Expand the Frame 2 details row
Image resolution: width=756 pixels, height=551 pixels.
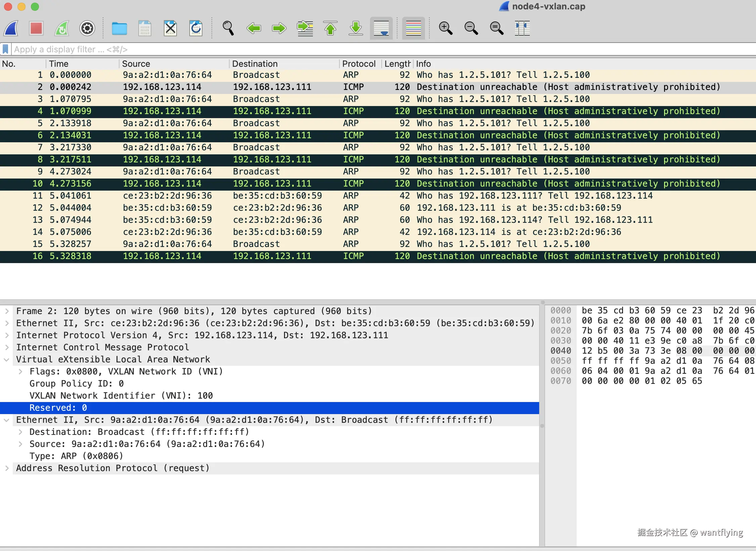pos(7,311)
